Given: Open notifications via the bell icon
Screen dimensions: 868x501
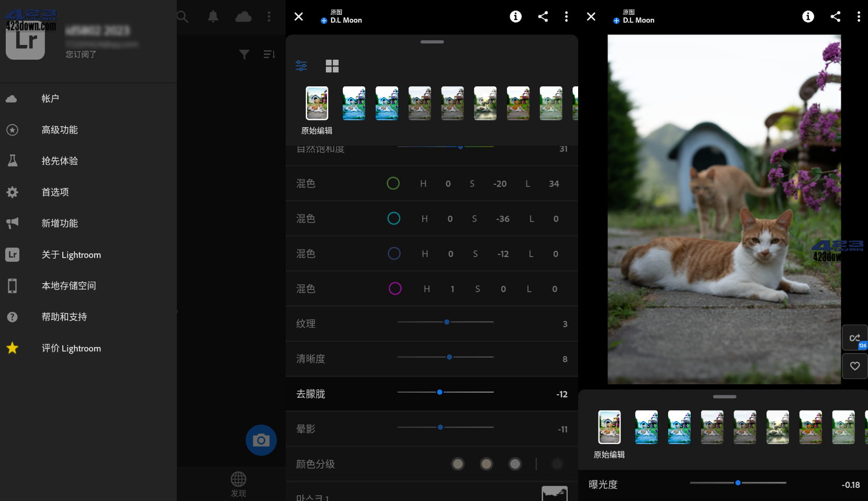Looking at the screenshot, I should click(213, 17).
